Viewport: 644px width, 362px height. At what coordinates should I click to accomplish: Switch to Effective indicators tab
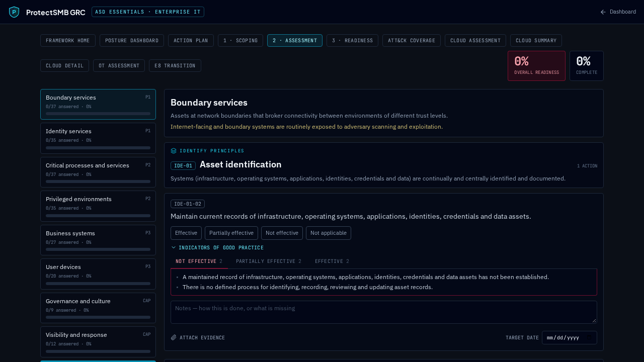tap(332, 261)
